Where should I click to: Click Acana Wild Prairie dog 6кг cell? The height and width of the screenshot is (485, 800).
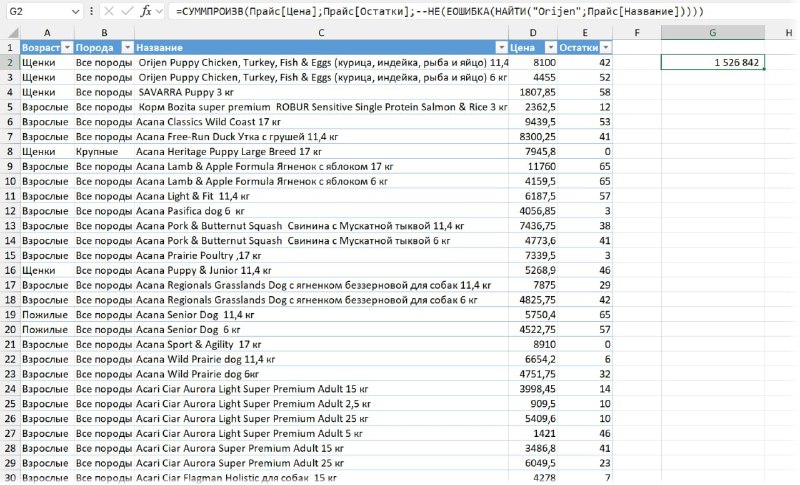pos(321,374)
